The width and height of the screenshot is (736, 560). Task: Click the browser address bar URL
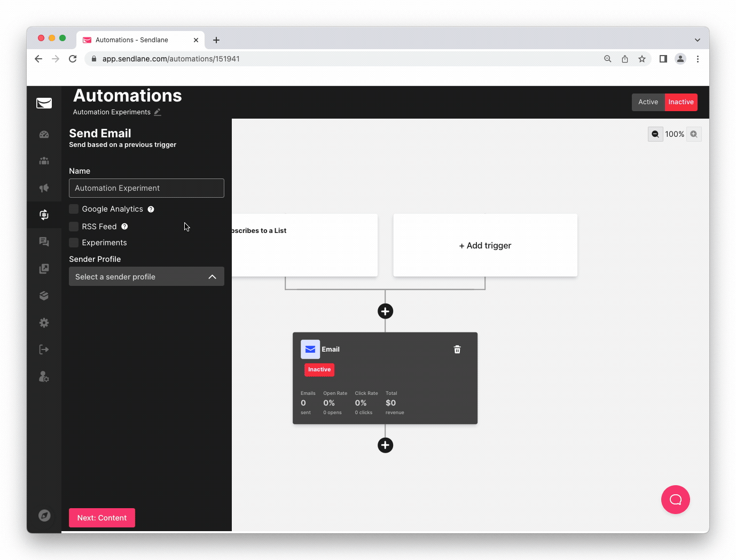click(171, 59)
